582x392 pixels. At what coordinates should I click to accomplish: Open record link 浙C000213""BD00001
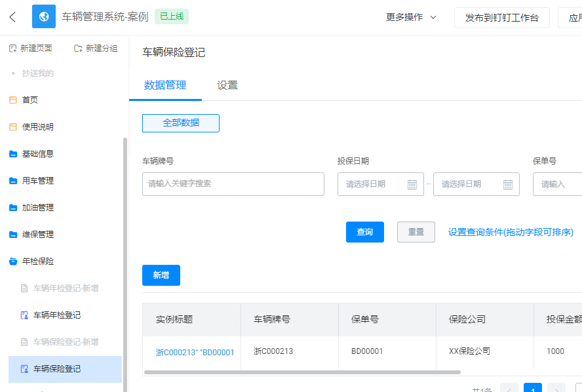(195, 352)
